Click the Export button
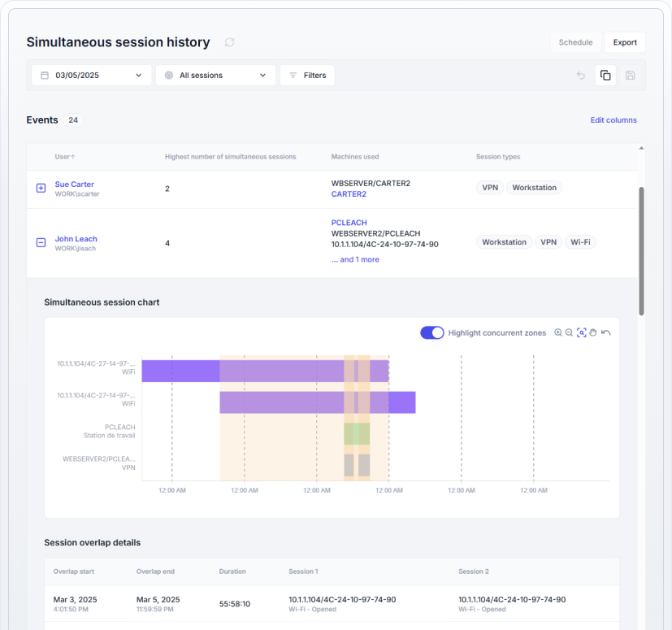672x630 pixels. coord(625,42)
